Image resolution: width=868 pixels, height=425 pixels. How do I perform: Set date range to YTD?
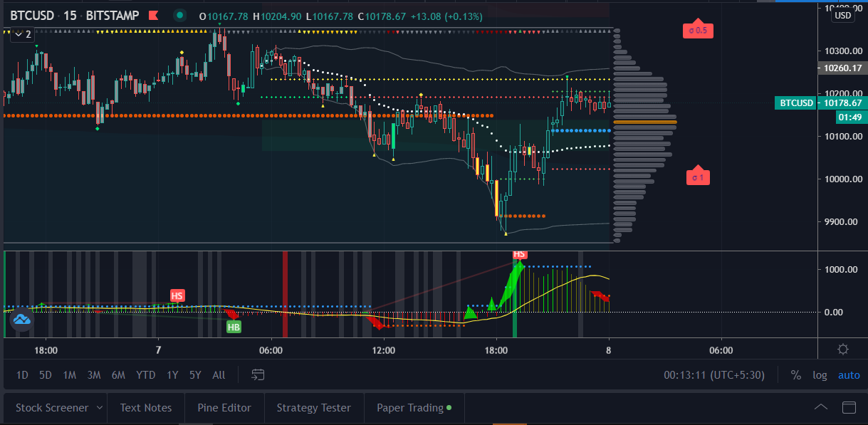(146, 375)
